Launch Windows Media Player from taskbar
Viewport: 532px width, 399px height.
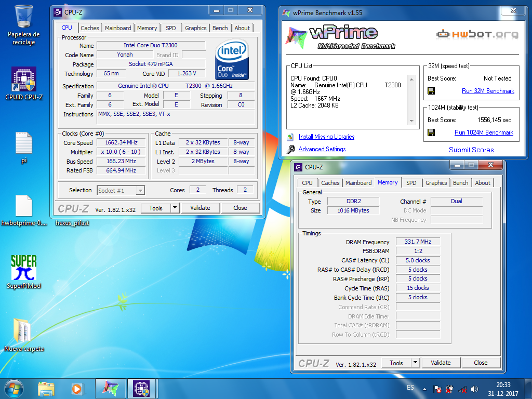click(x=77, y=389)
